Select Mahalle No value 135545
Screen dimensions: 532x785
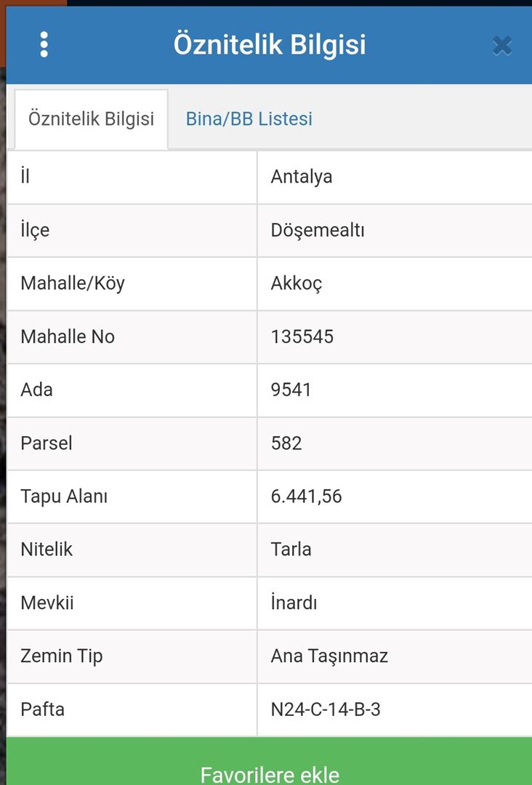click(302, 337)
